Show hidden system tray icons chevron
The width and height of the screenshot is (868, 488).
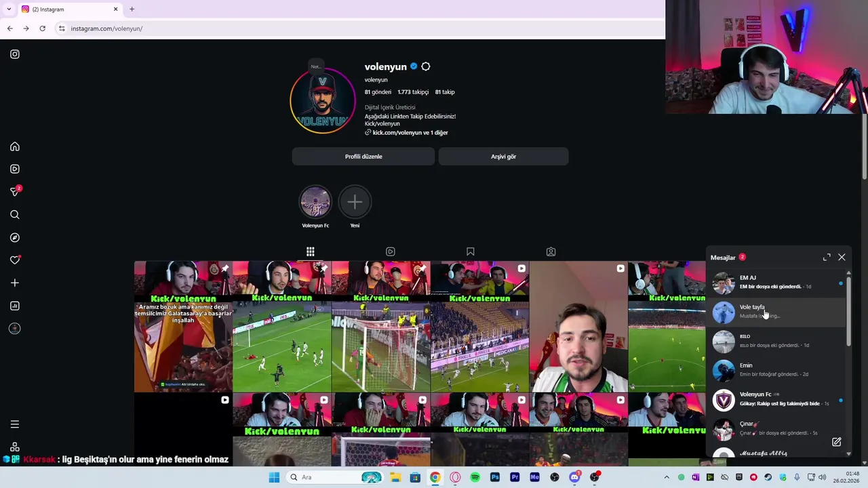coord(667,477)
